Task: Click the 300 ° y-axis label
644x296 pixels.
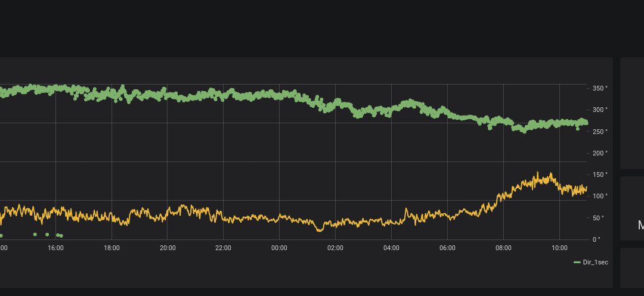Action: [x=600, y=110]
